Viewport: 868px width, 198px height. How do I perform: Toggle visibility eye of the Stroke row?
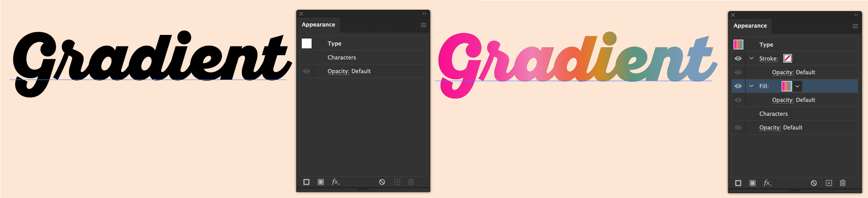(738, 58)
